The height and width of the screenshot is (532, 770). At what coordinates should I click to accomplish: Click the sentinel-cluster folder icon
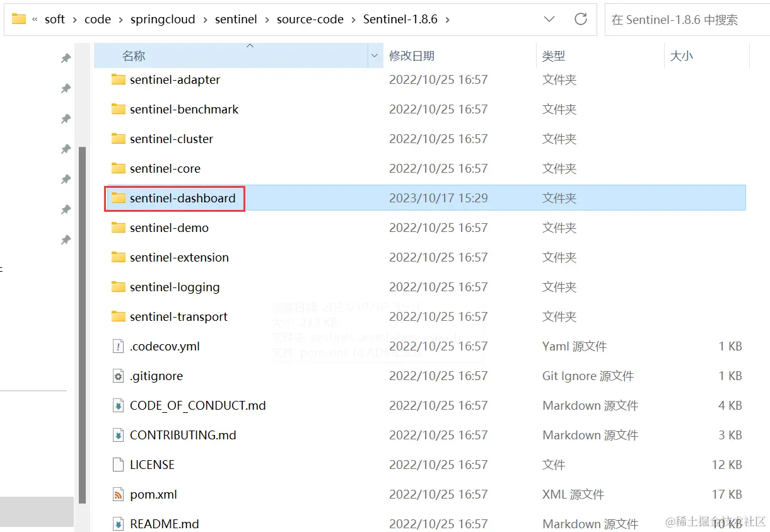[118, 139]
